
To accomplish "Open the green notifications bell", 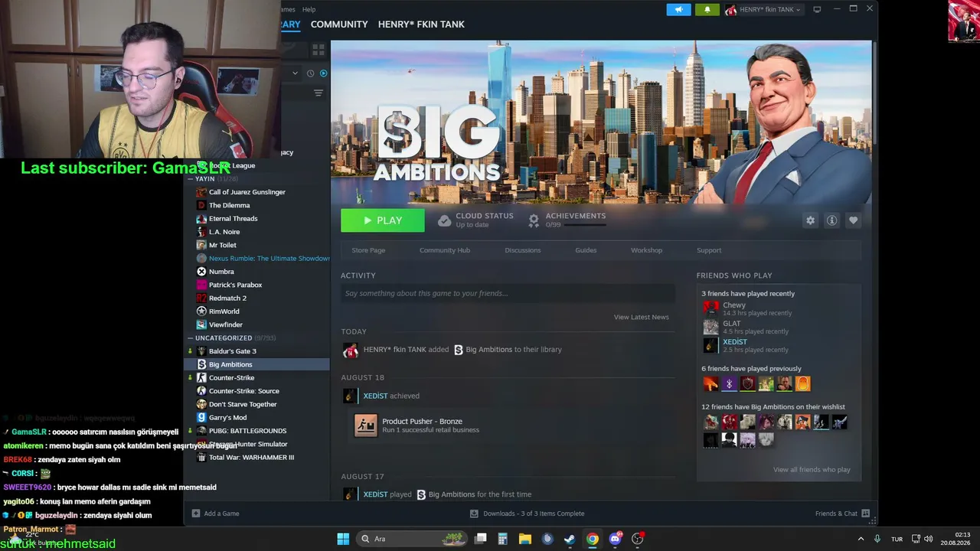I will point(707,9).
